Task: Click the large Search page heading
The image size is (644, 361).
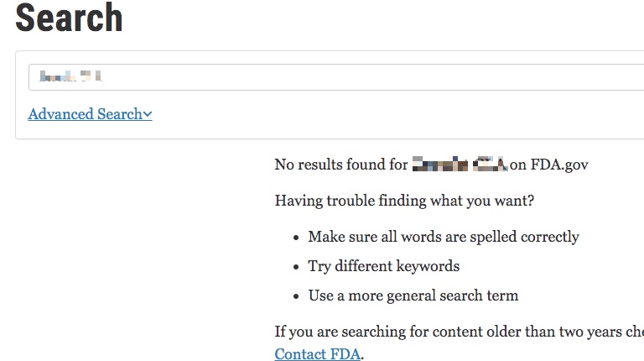Action: pyautogui.click(x=70, y=18)
